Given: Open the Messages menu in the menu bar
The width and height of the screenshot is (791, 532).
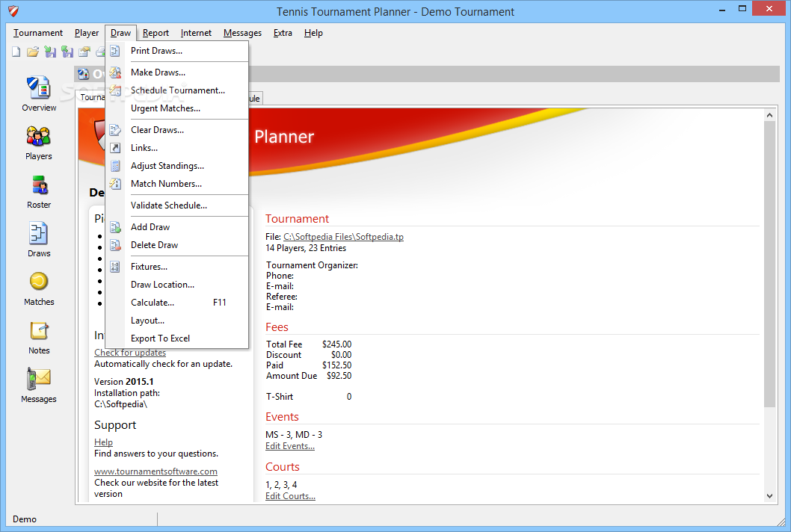Looking at the screenshot, I should pyautogui.click(x=242, y=33).
